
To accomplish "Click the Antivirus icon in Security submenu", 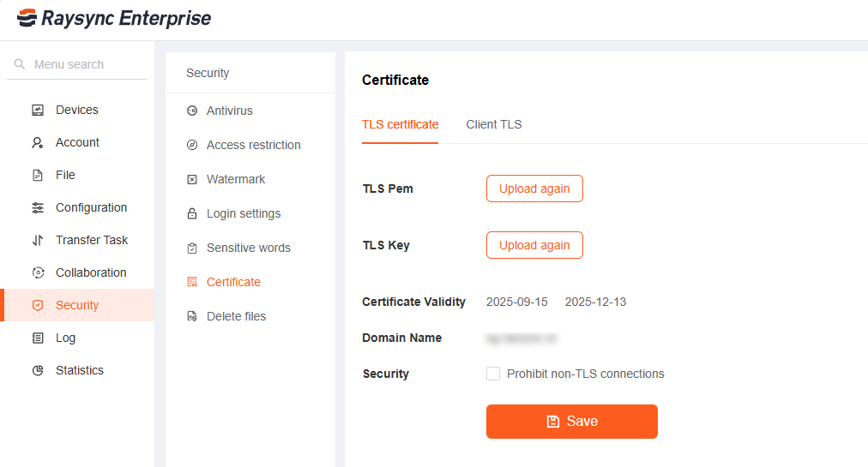I will click(192, 111).
